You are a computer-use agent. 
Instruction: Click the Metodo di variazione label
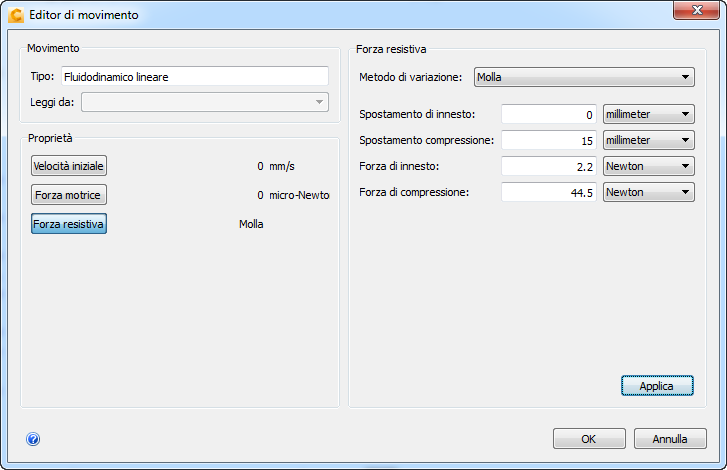[x=410, y=77]
